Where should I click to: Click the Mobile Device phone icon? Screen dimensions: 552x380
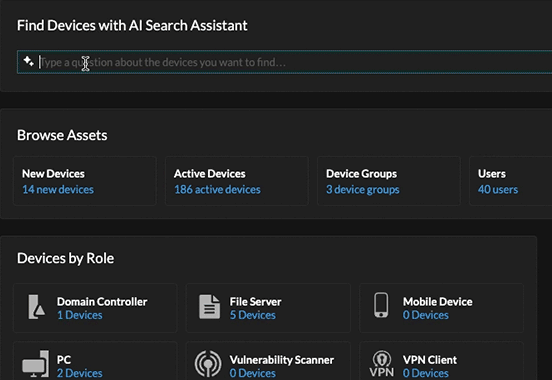pos(381,305)
